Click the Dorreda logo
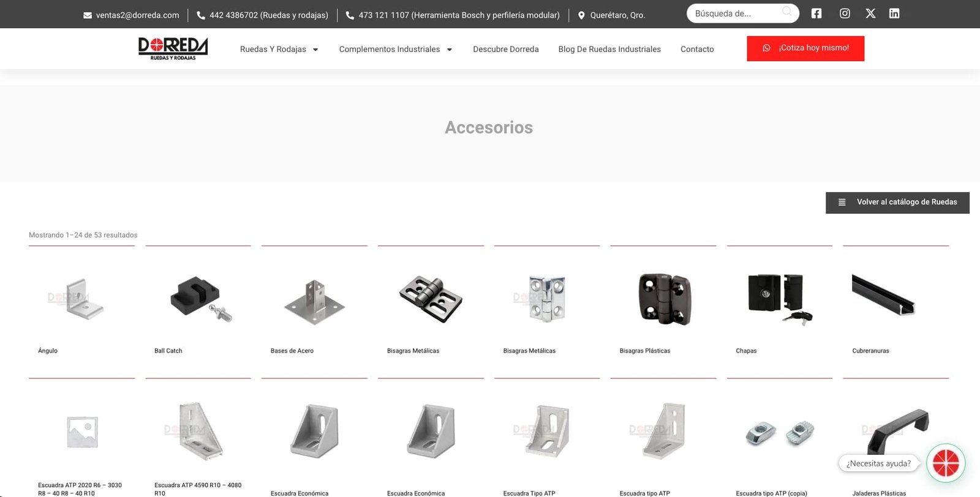Viewport: 980px width, 497px height. point(173,48)
